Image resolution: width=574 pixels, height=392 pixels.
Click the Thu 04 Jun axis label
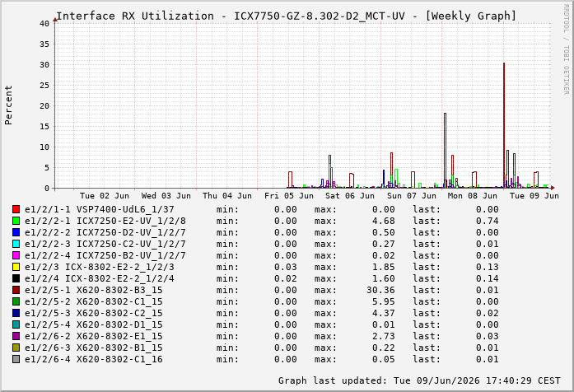(x=227, y=196)
